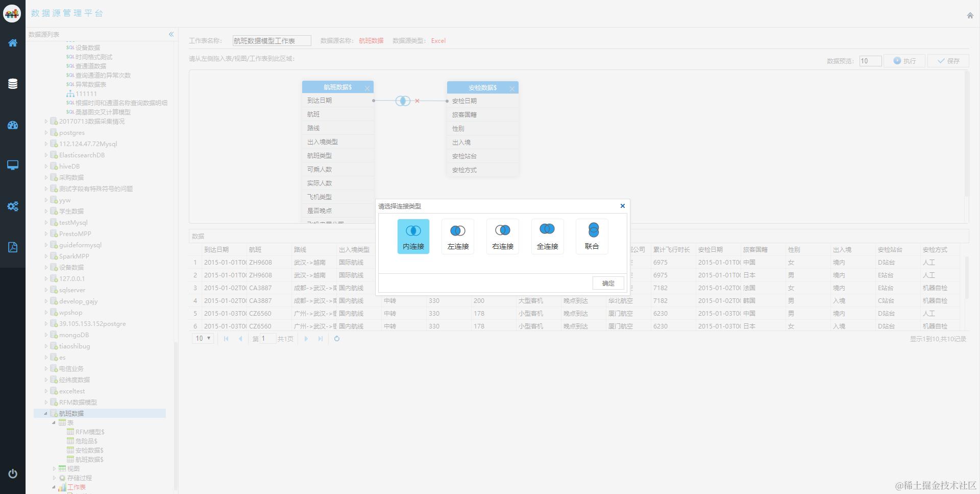
Task: Open the page size dropdown showing 10
Action: (203, 338)
